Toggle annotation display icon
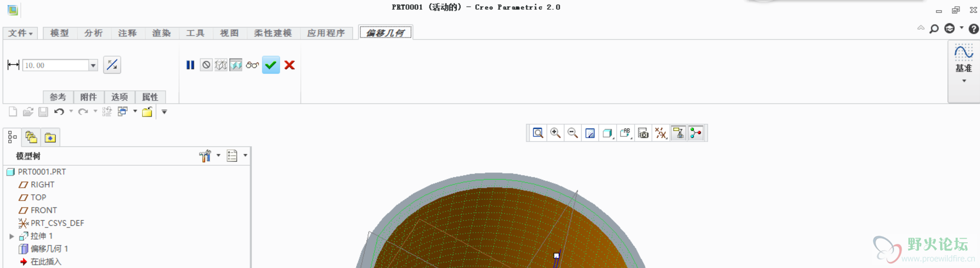Image resolution: width=980 pixels, height=268 pixels. 678,133
